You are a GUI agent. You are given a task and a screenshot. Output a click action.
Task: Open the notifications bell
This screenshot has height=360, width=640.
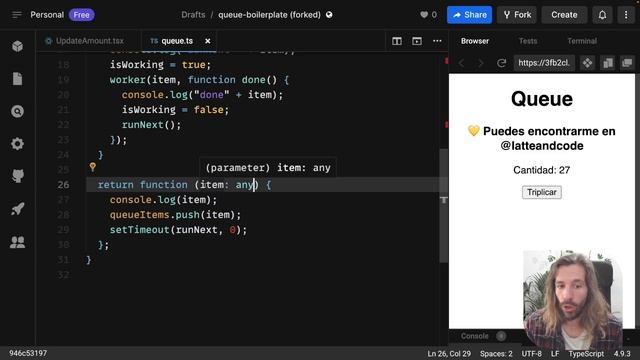pos(602,15)
